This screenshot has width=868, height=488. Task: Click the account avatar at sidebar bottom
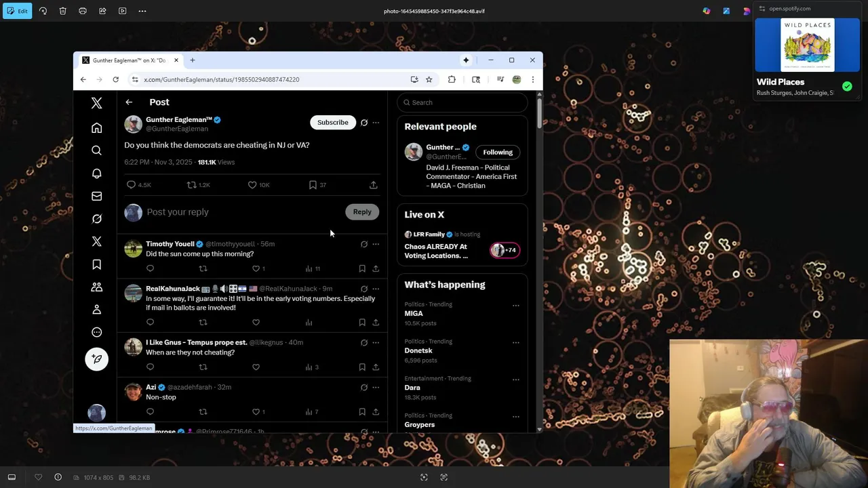pyautogui.click(x=96, y=413)
